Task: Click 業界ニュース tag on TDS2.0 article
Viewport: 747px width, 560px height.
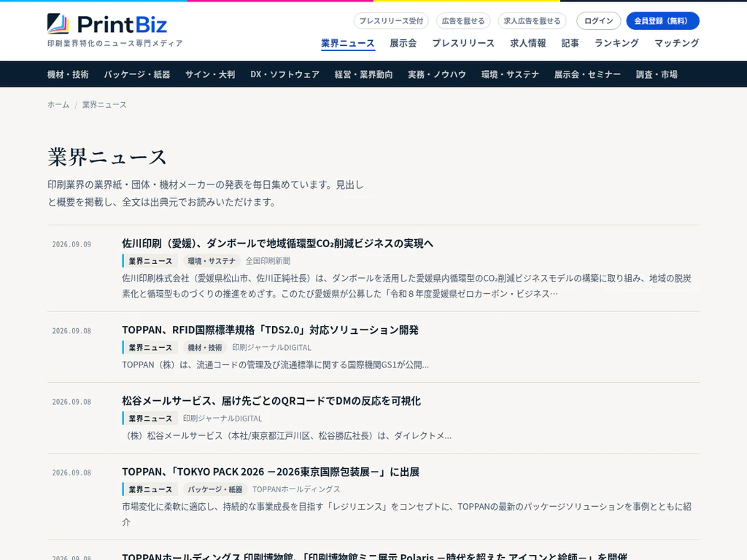Action: (150, 348)
